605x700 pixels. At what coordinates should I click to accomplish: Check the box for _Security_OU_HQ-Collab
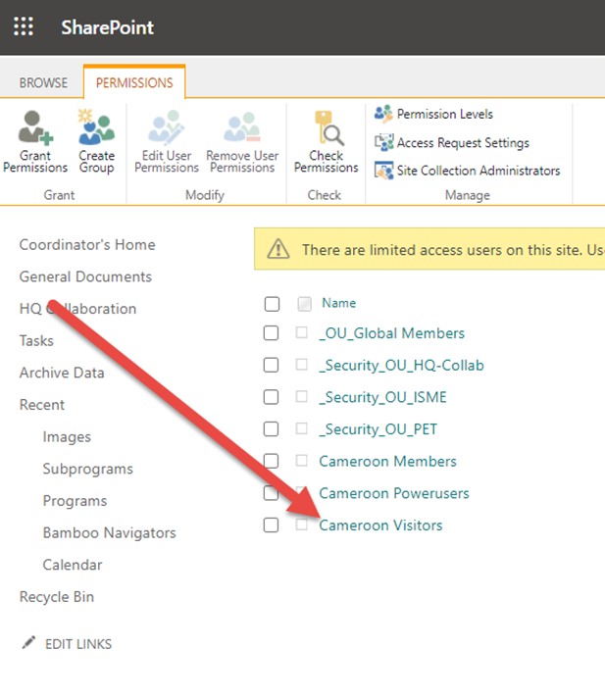point(271,365)
